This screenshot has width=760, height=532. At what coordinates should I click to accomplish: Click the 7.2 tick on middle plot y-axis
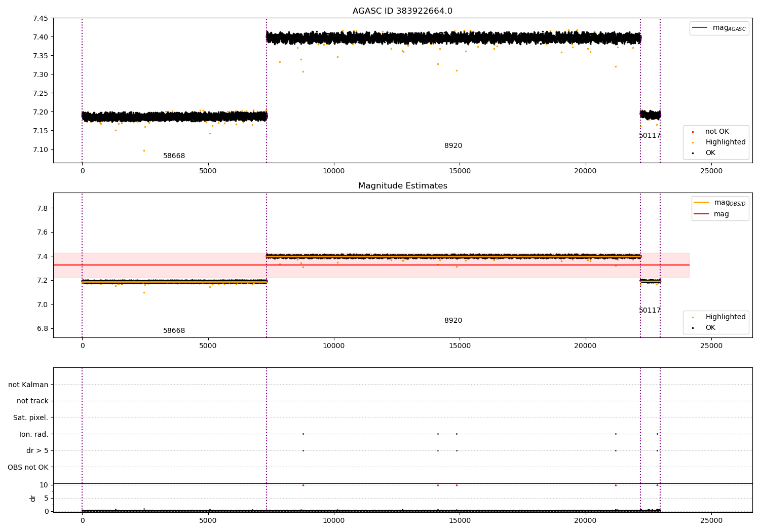coord(43,280)
